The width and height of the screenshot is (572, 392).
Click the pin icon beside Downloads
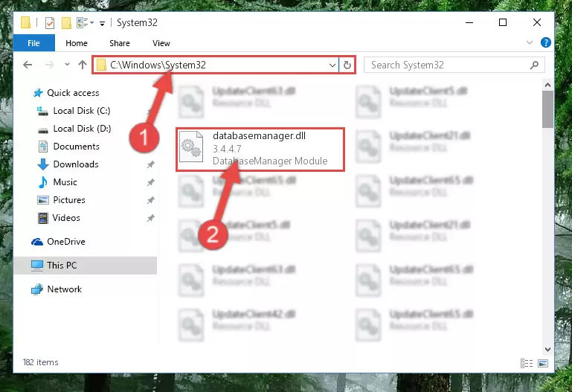coord(151,164)
